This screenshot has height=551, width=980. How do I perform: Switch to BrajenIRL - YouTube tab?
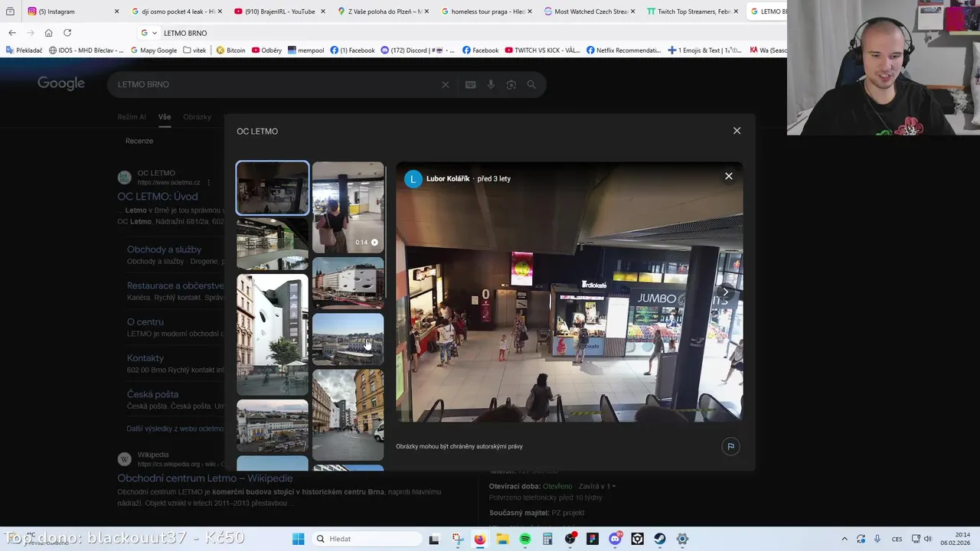pyautogui.click(x=279, y=11)
